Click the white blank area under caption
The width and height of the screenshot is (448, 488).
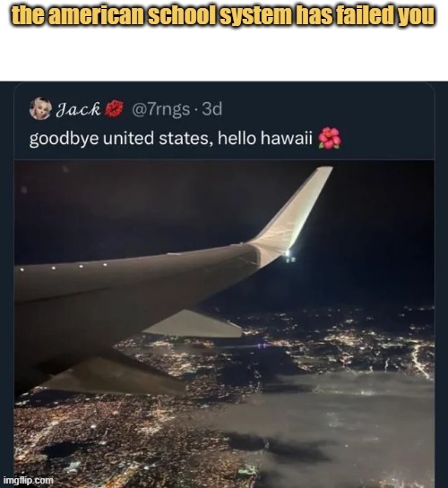(224, 55)
